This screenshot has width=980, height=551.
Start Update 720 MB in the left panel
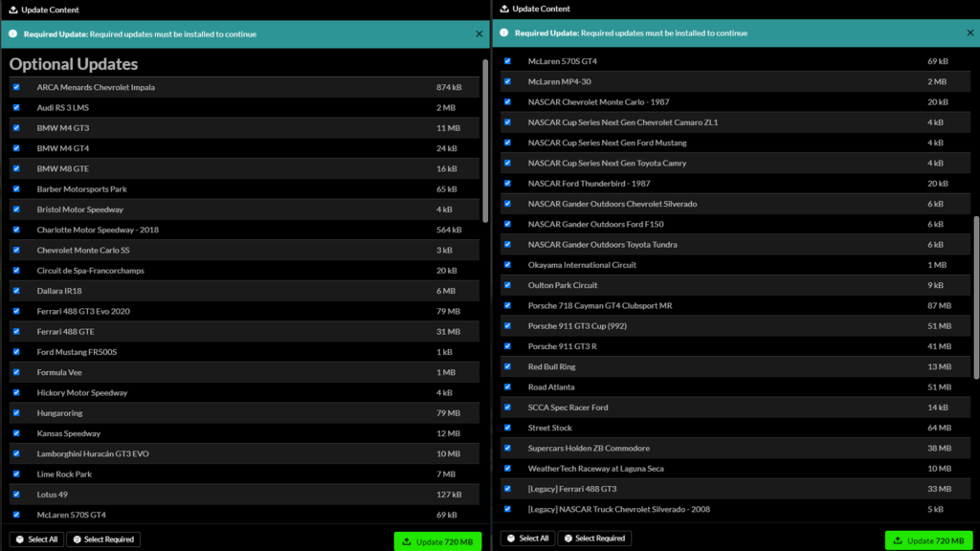pos(437,541)
